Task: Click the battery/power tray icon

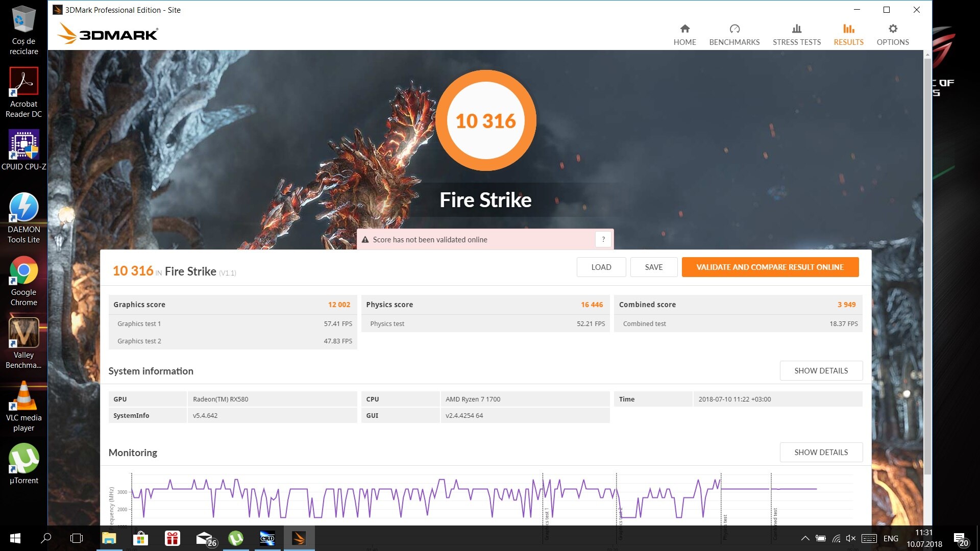Action: [820, 538]
